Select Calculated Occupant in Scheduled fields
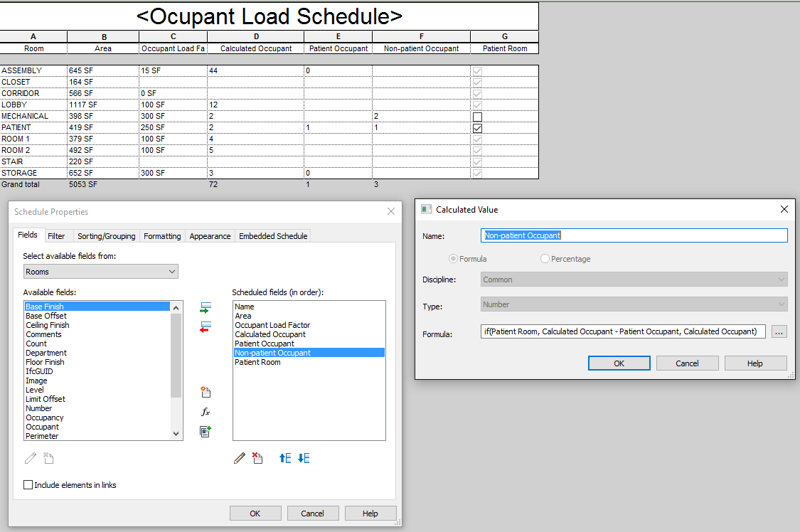This screenshot has height=532, width=800. 309,334
